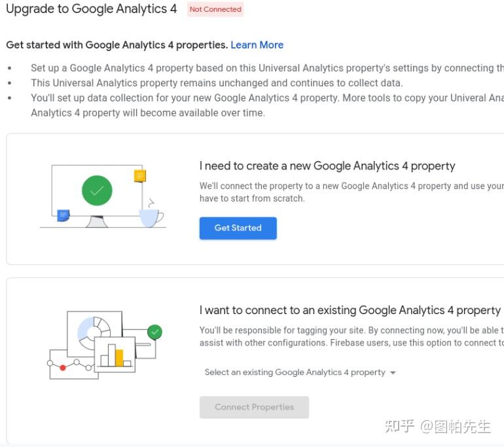Image resolution: width=504 pixels, height=447 pixels.
Task: Click the green checkmark circle on the monitor
Action: 97,190
